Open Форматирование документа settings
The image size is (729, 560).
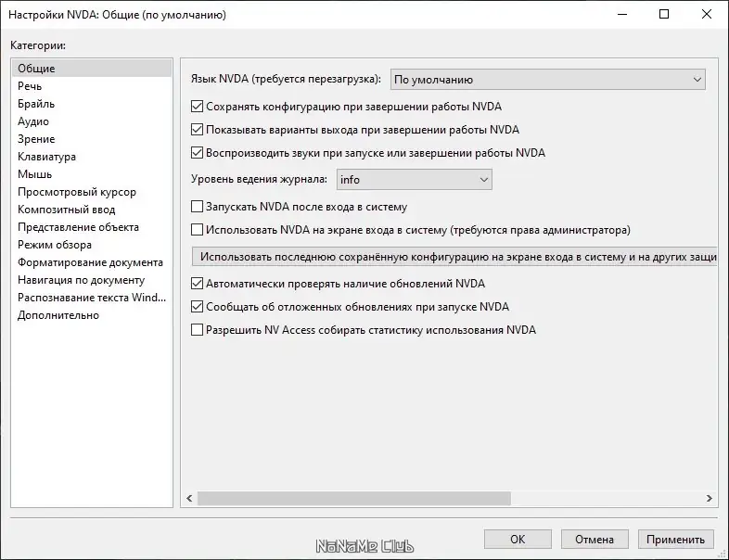[92, 262]
